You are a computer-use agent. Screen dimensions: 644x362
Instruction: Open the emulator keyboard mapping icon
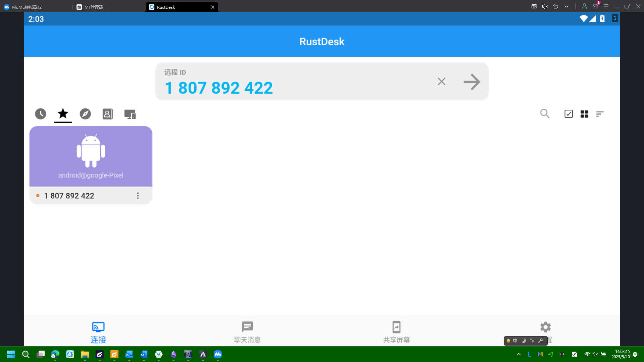(x=534, y=6)
